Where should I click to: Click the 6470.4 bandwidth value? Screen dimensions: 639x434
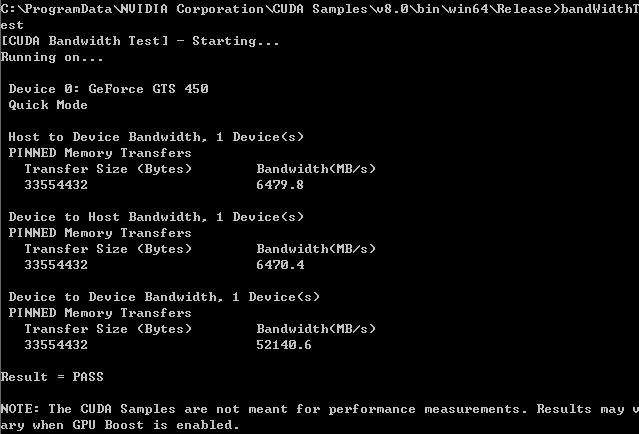(x=280, y=265)
